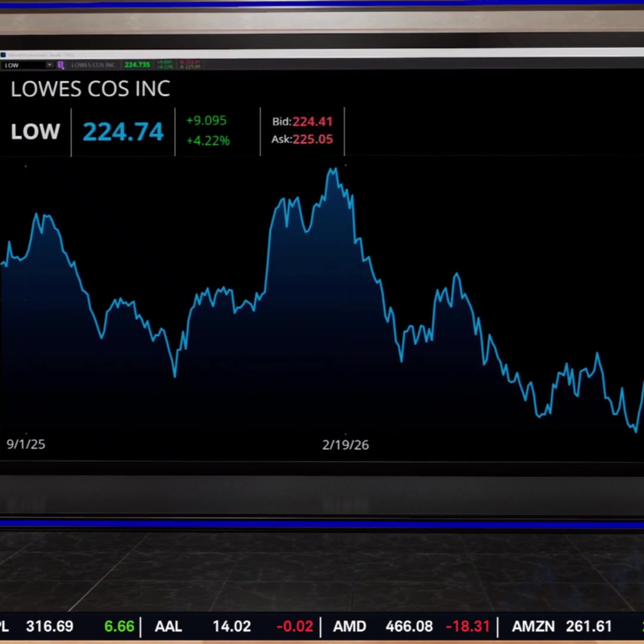644x644 pixels.
Task: Click the large LOWES COS INC heading
Action: [x=90, y=89]
